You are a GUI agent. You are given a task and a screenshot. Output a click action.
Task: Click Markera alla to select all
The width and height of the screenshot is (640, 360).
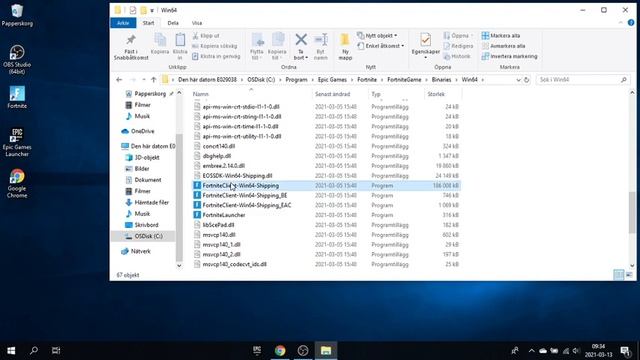pyautogui.click(x=501, y=36)
